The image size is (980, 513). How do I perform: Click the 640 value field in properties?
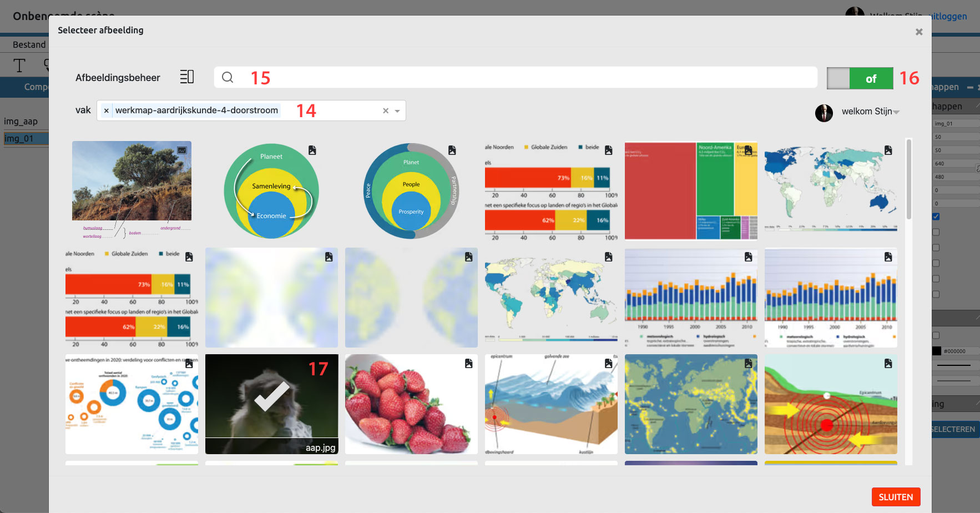[x=954, y=163]
